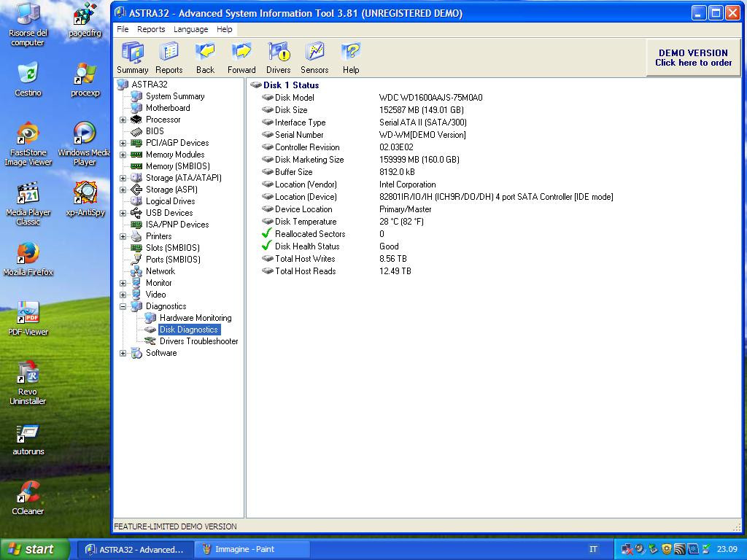The width and height of the screenshot is (747, 560).
Task: Open the Language menu
Action: coord(190,29)
